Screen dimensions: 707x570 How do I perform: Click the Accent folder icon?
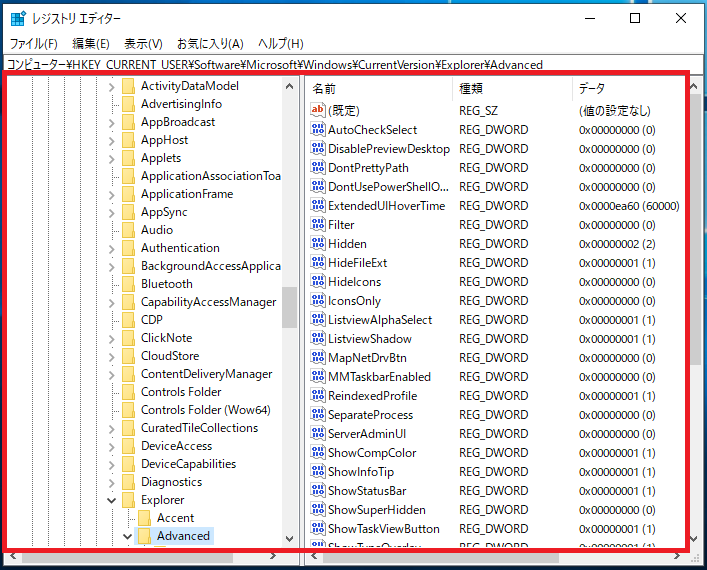click(x=144, y=518)
